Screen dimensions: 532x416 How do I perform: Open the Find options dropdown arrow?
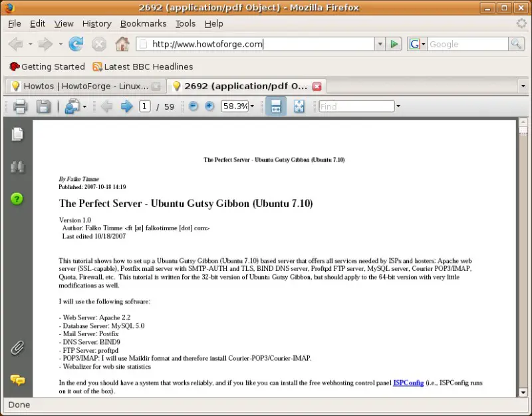tap(398, 106)
